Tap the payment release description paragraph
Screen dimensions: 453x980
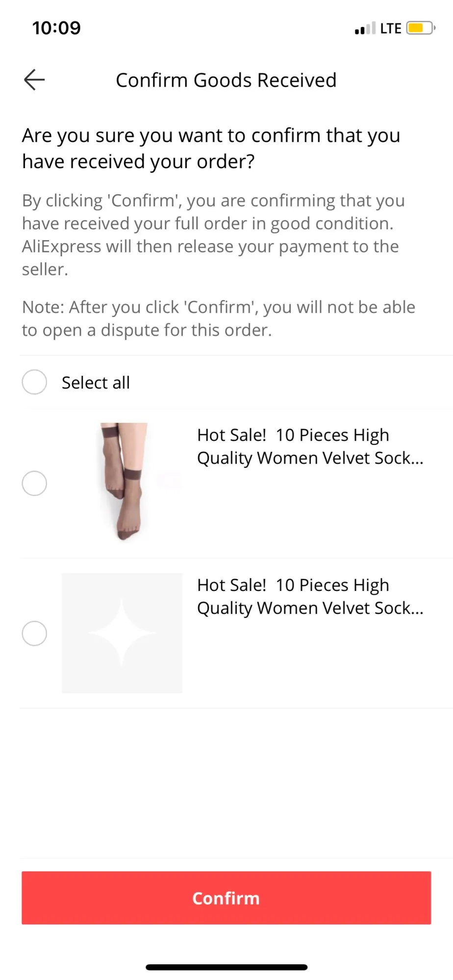pos(213,235)
